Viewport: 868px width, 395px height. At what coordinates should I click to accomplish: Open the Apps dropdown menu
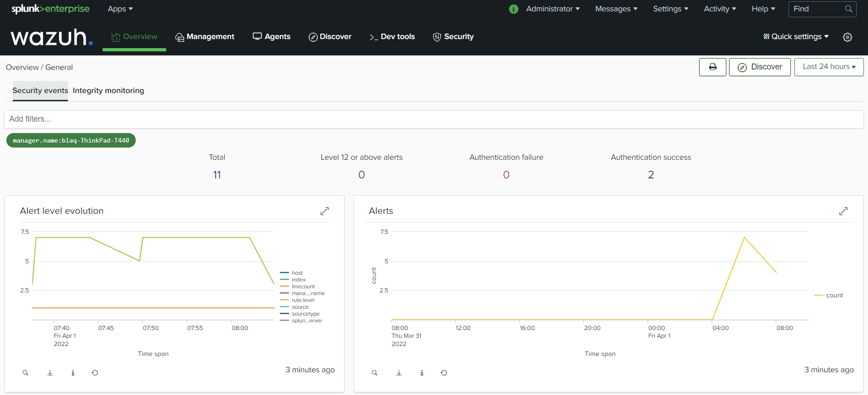coord(120,9)
